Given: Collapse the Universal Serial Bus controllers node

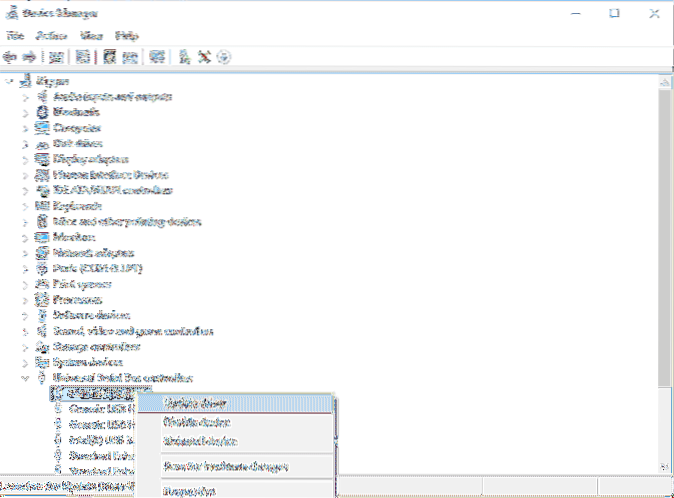Looking at the screenshot, I should coord(26,378).
